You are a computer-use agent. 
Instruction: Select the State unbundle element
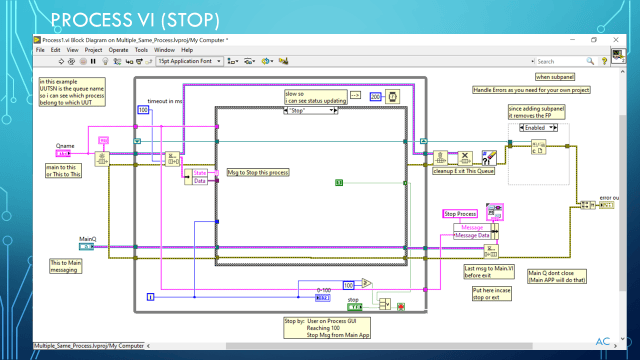click(x=200, y=173)
